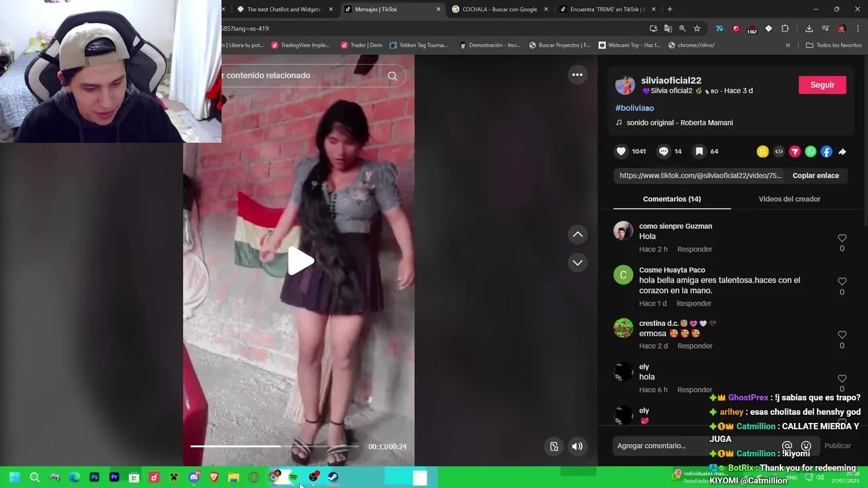Launch Photoshop from the taskbar
Screen dimensions: 868x488
[x=94, y=477]
